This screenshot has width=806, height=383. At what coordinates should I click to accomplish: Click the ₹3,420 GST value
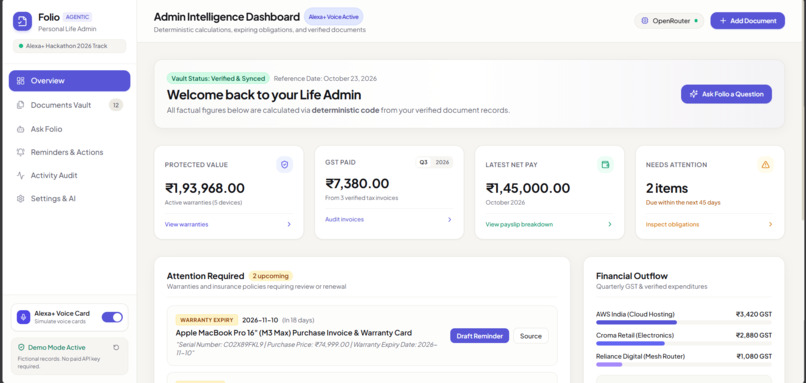click(754, 314)
